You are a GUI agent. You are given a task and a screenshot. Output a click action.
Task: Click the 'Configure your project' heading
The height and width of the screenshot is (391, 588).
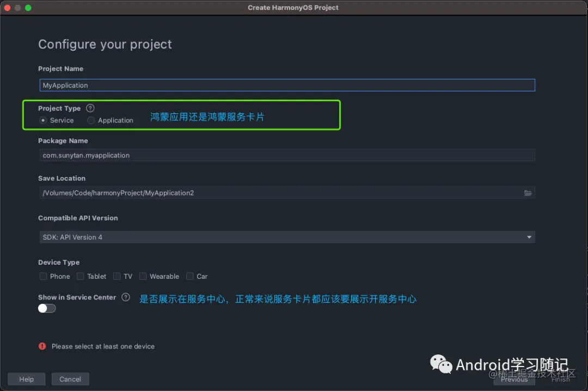click(105, 44)
